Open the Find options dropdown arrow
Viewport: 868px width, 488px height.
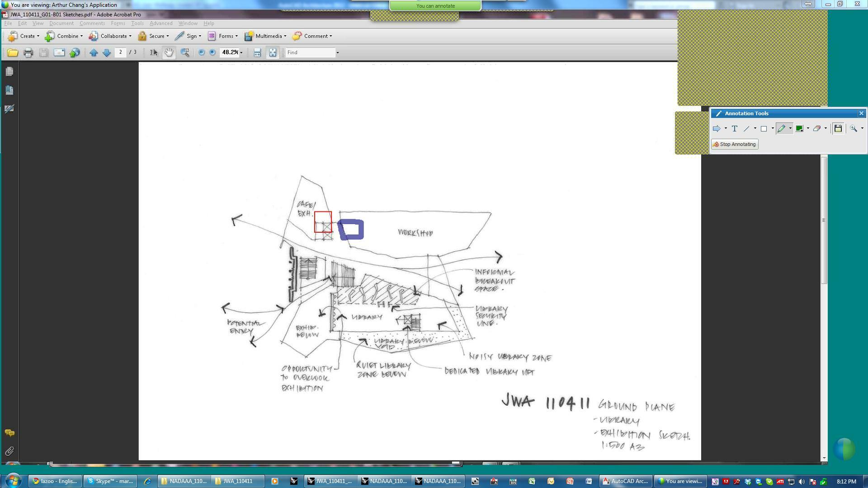pyautogui.click(x=337, y=53)
